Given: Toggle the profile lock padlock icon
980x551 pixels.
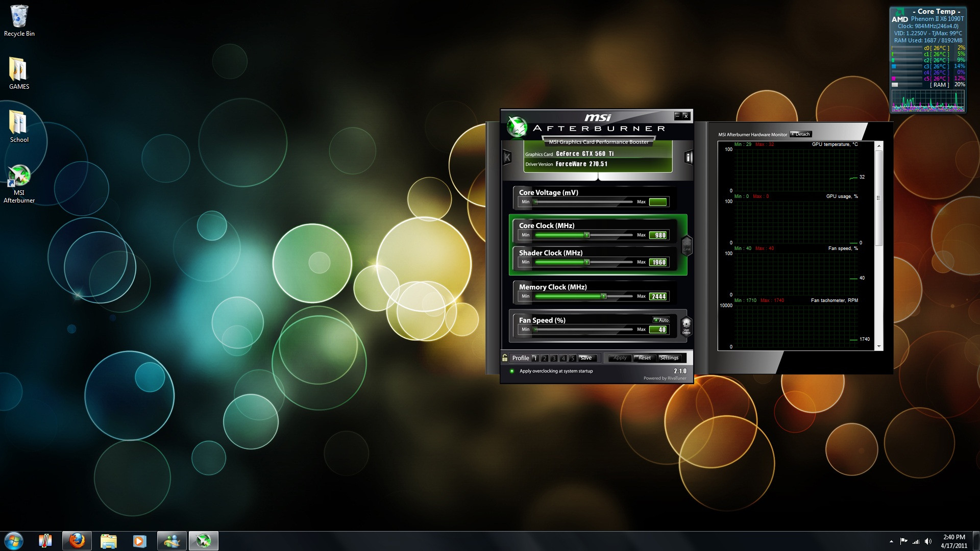Looking at the screenshot, I should (x=505, y=358).
